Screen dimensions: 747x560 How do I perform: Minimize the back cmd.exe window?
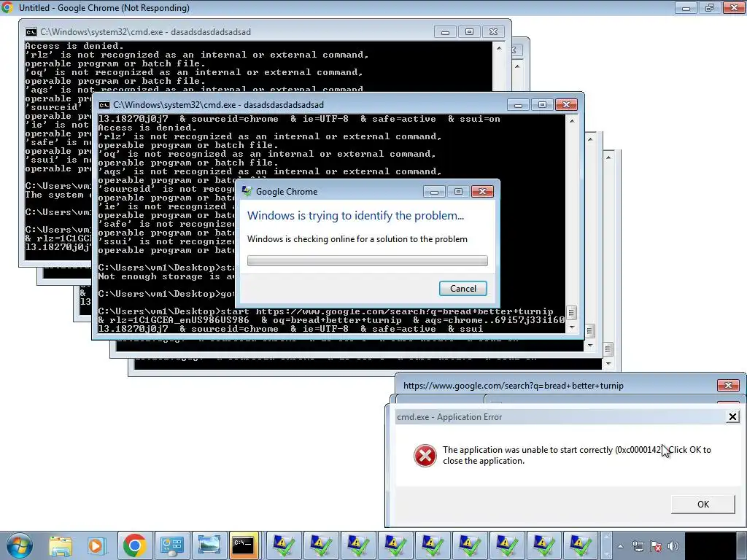[x=445, y=32]
